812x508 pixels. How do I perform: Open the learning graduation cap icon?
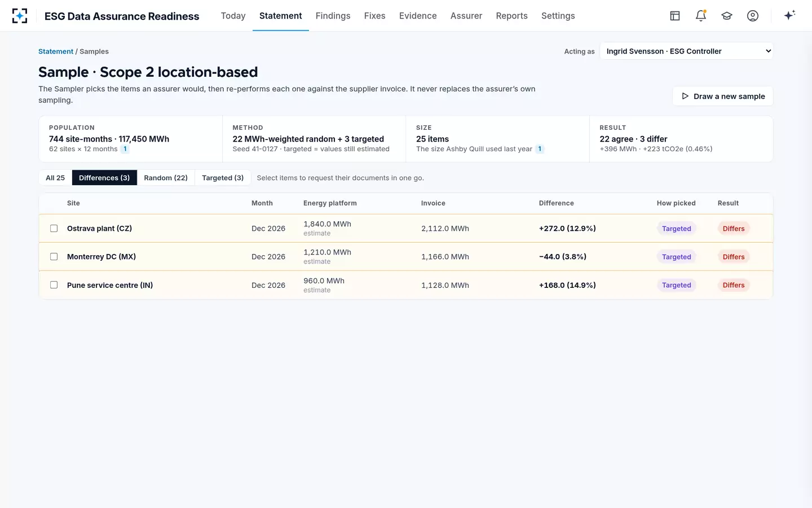[x=727, y=16]
